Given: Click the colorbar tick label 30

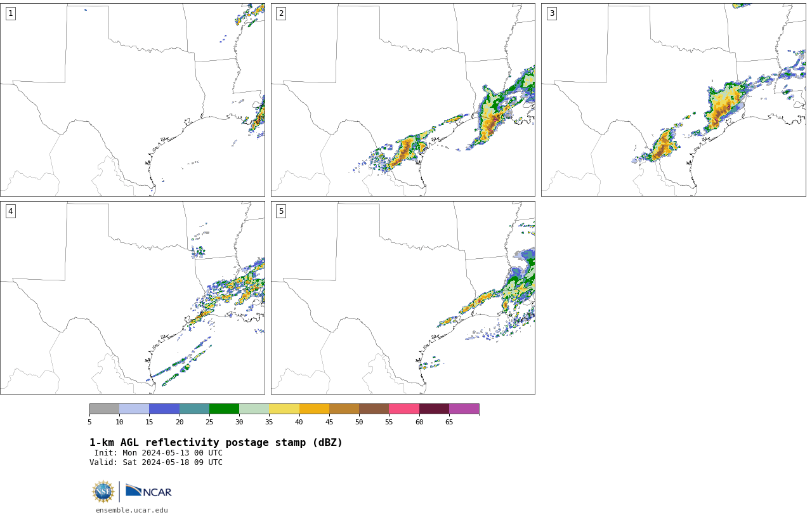Looking at the screenshot, I should coord(239,422).
